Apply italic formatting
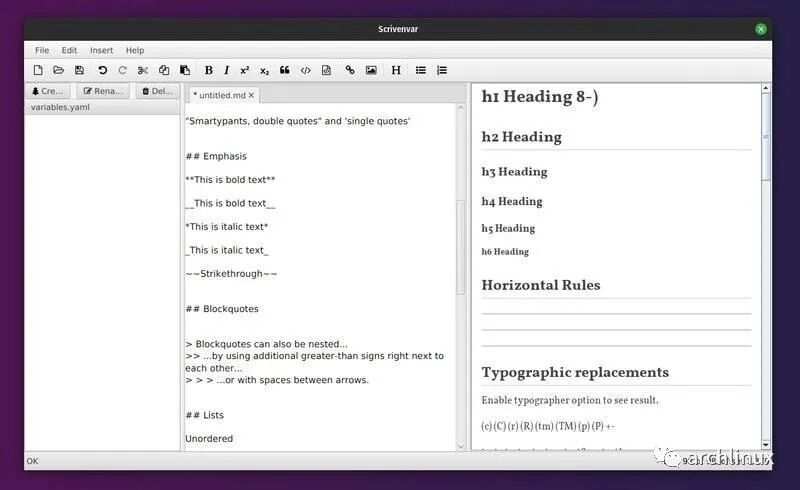Viewport: 800px width, 490px height. (x=227, y=70)
